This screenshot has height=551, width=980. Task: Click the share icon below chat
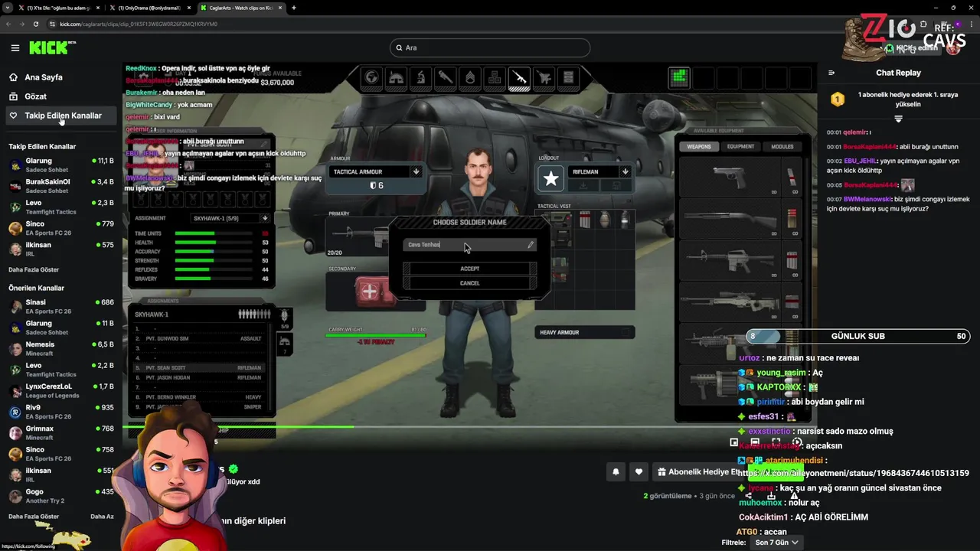pyautogui.click(x=748, y=496)
